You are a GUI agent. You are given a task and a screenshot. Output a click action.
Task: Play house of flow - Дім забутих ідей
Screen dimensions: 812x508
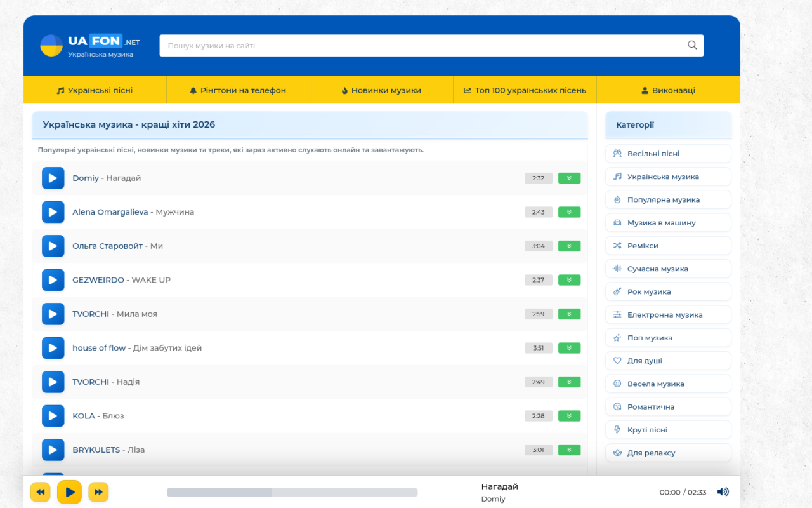(53, 348)
